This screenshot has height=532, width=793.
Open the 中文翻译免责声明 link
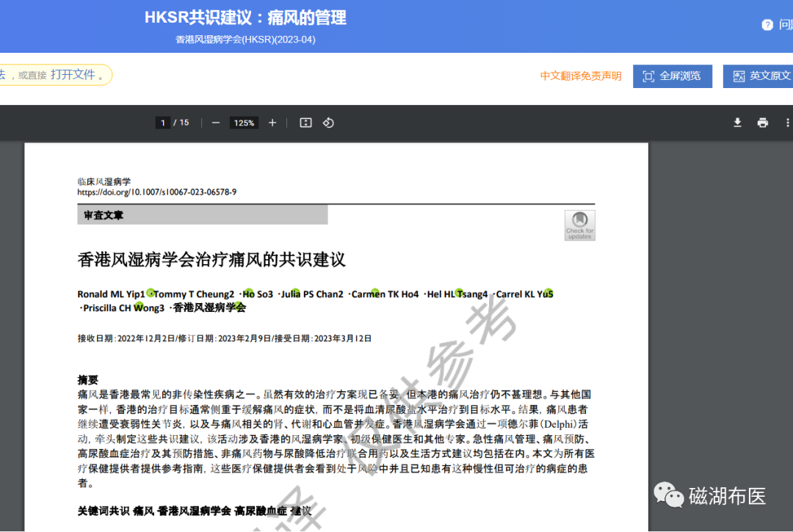581,76
